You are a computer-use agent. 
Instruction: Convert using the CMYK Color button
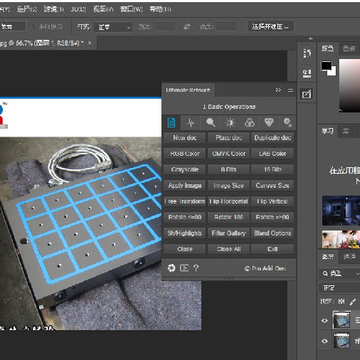(x=228, y=153)
